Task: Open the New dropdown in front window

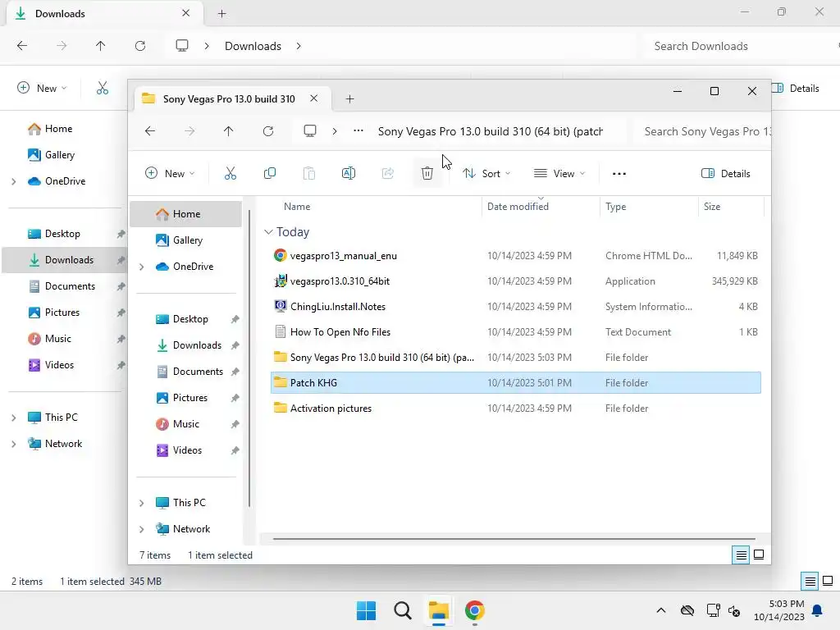Action: 170,174
